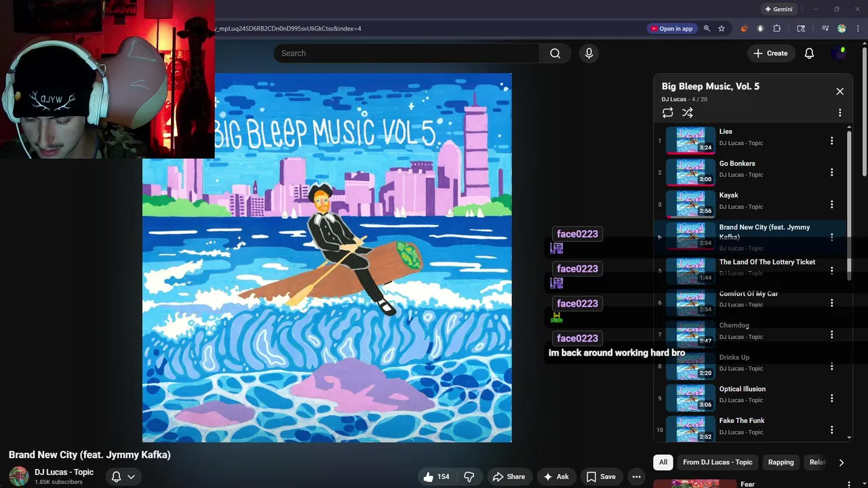Open more options for Lies track
This screenshot has height=488, width=868.
click(x=831, y=141)
